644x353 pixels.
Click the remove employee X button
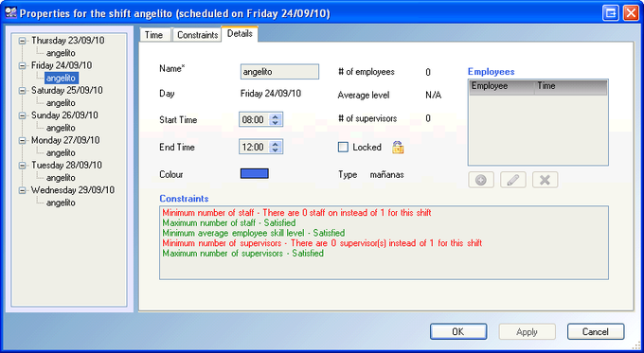click(x=545, y=180)
